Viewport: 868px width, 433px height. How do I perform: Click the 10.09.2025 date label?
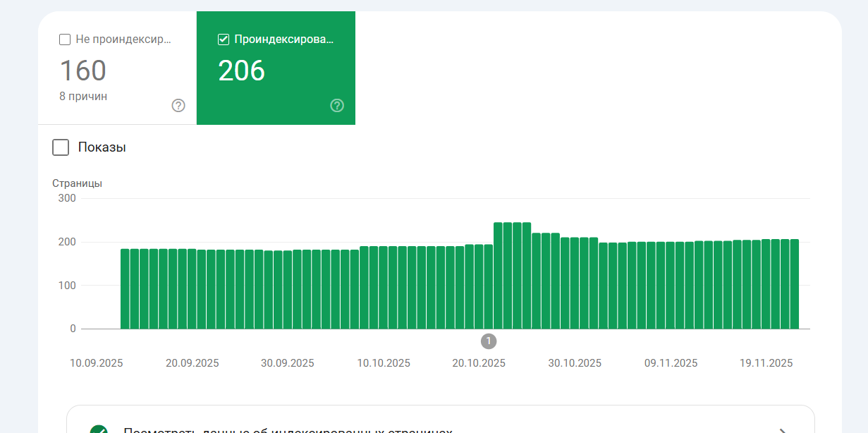click(x=97, y=363)
